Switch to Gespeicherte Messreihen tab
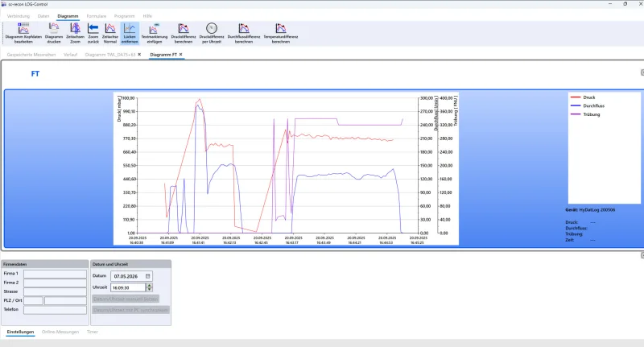644x347 pixels. 31,55
